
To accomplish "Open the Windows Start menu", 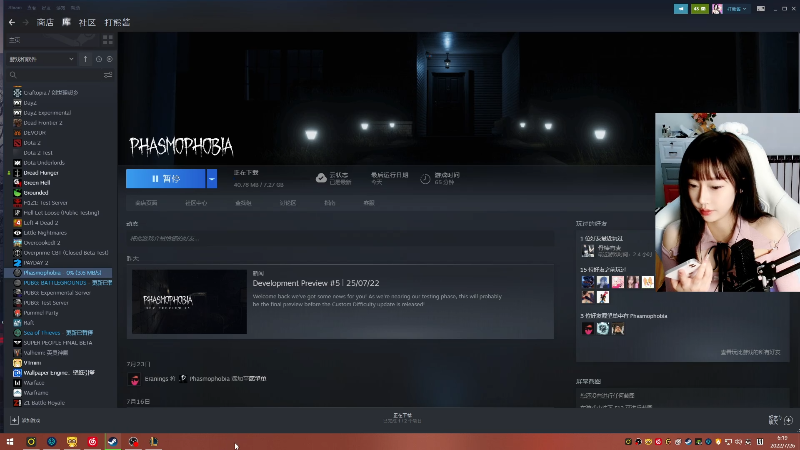I will click(10, 442).
